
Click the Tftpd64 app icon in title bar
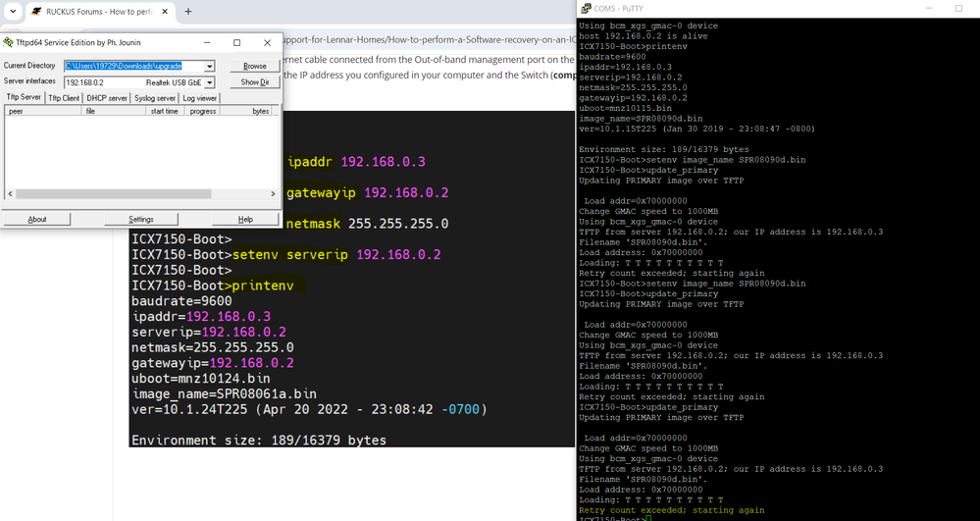(x=9, y=43)
